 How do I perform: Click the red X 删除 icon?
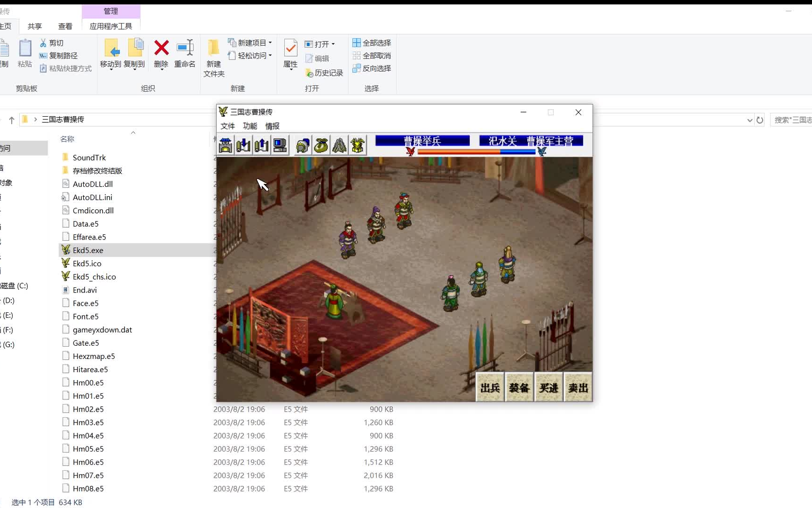coord(161,48)
